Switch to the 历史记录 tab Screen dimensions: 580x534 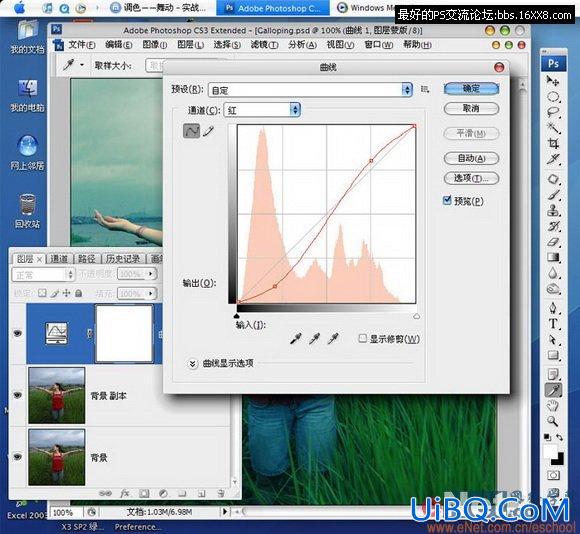[123, 258]
